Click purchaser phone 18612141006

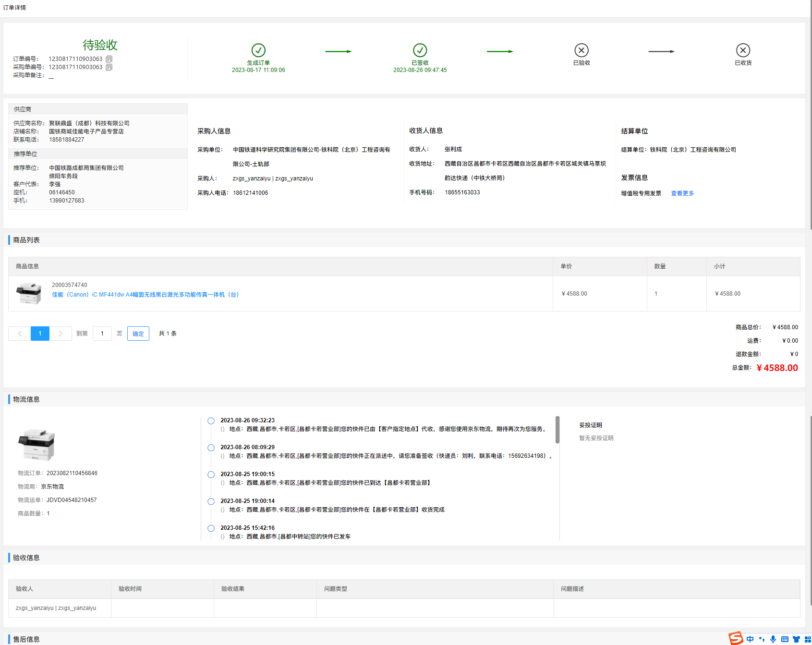pyautogui.click(x=251, y=193)
